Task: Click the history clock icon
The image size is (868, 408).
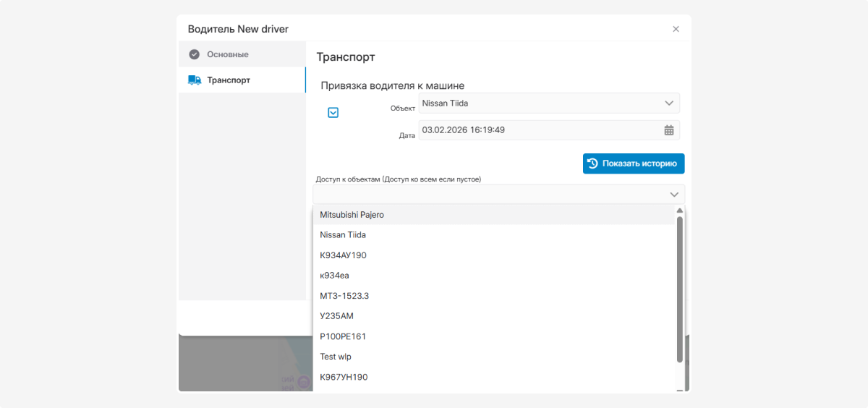Action: (x=592, y=163)
